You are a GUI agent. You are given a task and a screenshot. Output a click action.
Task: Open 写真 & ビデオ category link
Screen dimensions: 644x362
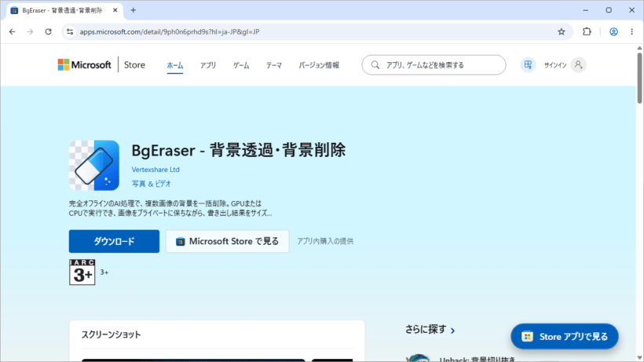[x=151, y=184]
